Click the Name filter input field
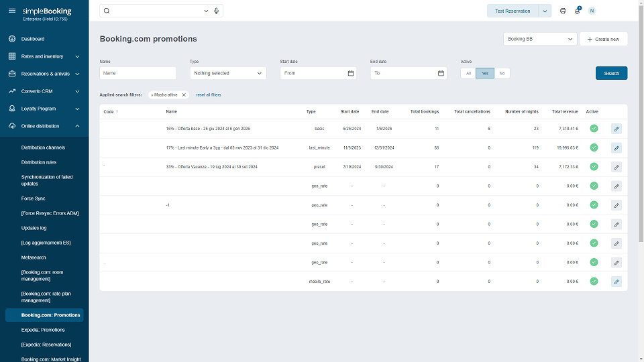This screenshot has width=644, height=362. tap(138, 73)
